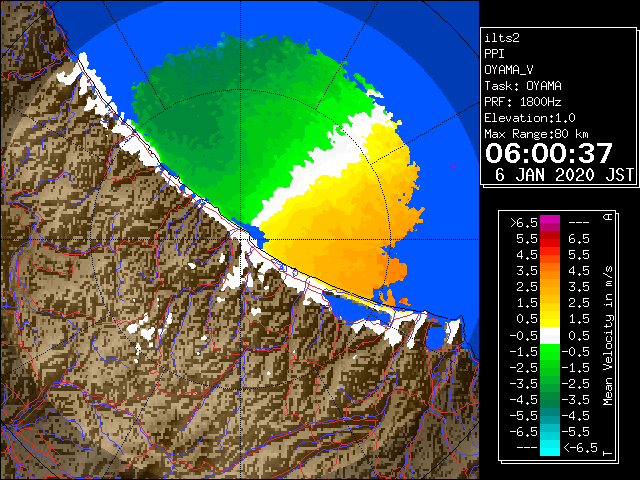Image resolution: width=640 pixels, height=480 pixels.
Task: Click the white zero-velocity legend swatch
Action: click(550, 336)
